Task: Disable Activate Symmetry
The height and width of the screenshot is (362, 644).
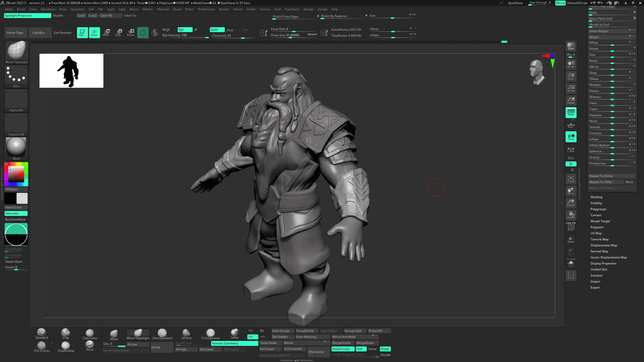Action: 234,343
